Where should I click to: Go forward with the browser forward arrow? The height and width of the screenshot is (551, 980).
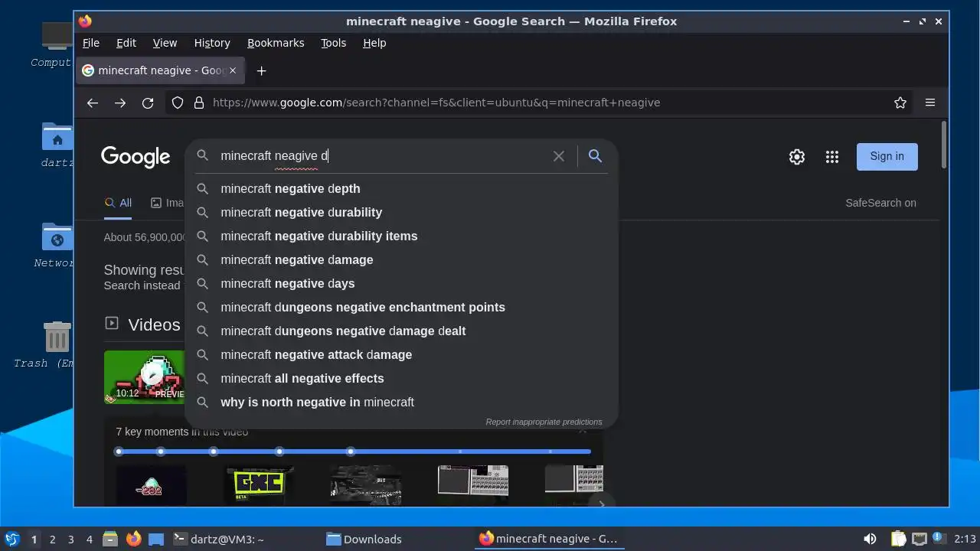[x=120, y=103]
